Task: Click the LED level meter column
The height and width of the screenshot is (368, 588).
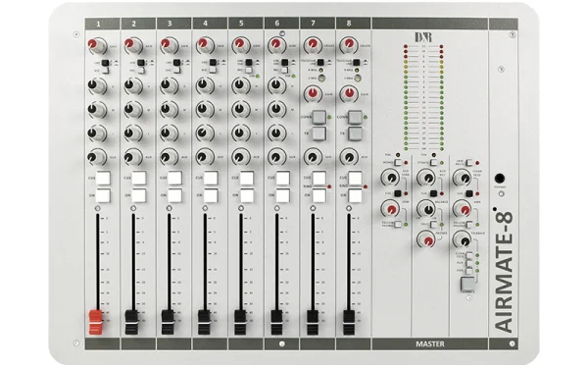Action: (423, 97)
